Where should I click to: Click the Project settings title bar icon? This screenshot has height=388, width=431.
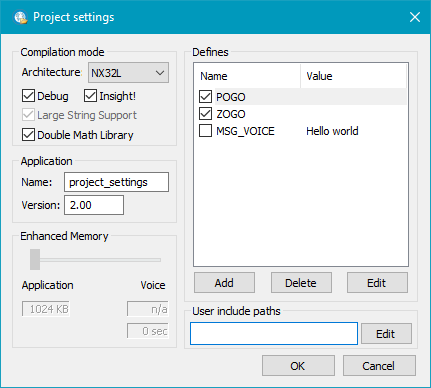(x=20, y=17)
